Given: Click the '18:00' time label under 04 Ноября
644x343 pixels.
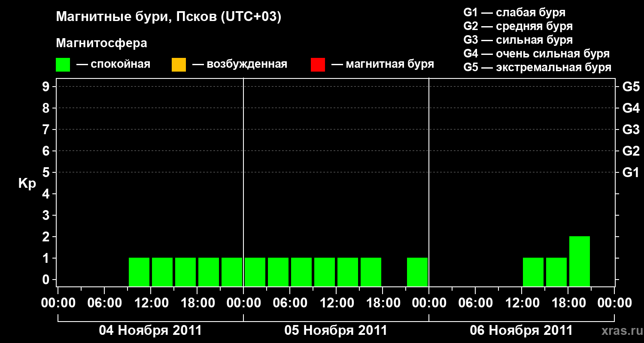Looking at the screenshot, I should click(x=197, y=303).
